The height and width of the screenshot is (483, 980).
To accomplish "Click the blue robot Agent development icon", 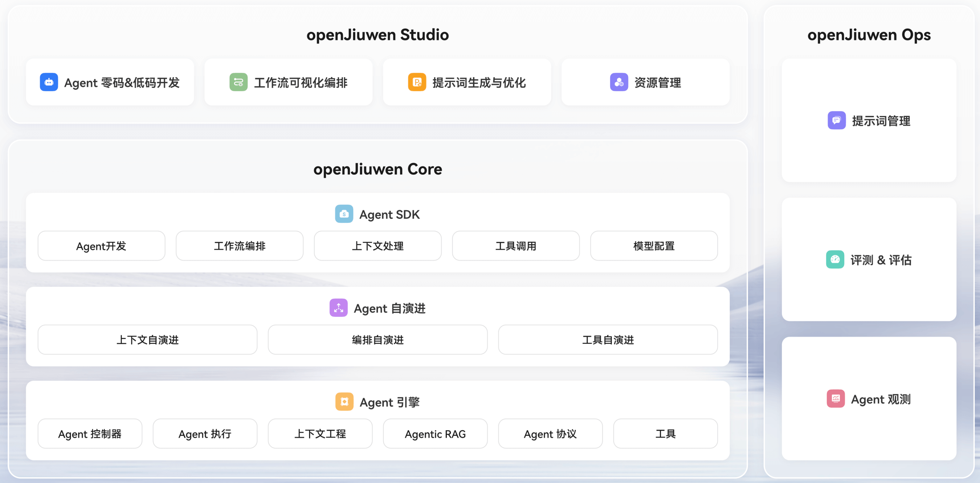I will (49, 82).
